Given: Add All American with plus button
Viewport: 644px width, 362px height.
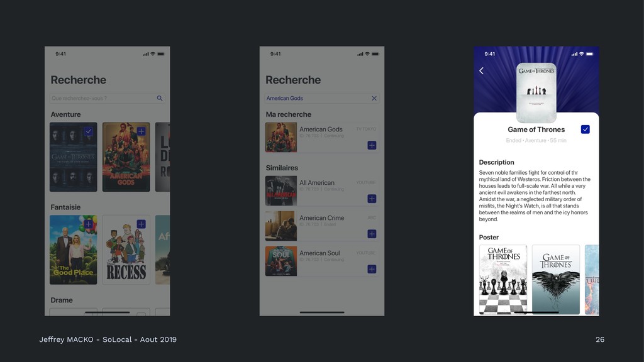Looking at the screenshot, I should pyautogui.click(x=372, y=199).
